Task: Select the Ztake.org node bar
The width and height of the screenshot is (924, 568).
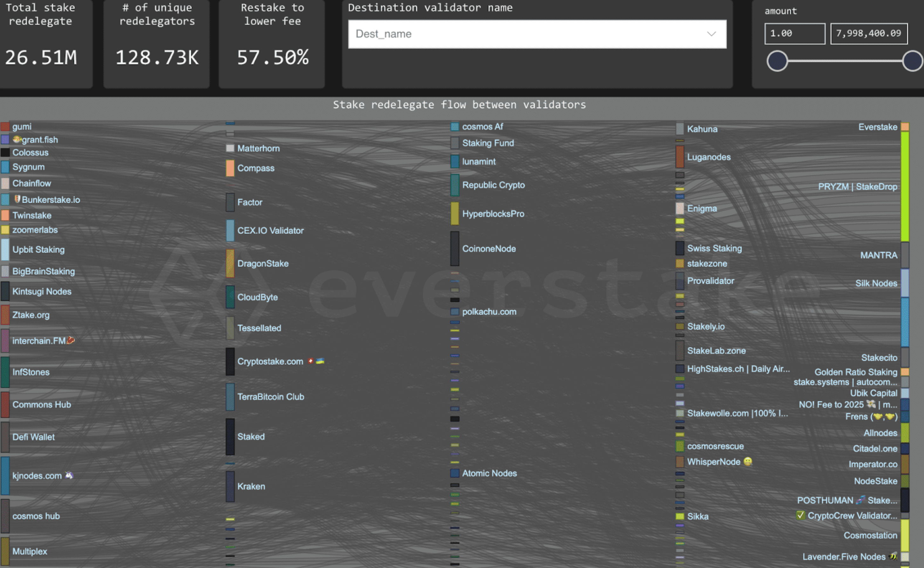Action: pyautogui.click(x=5, y=315)
